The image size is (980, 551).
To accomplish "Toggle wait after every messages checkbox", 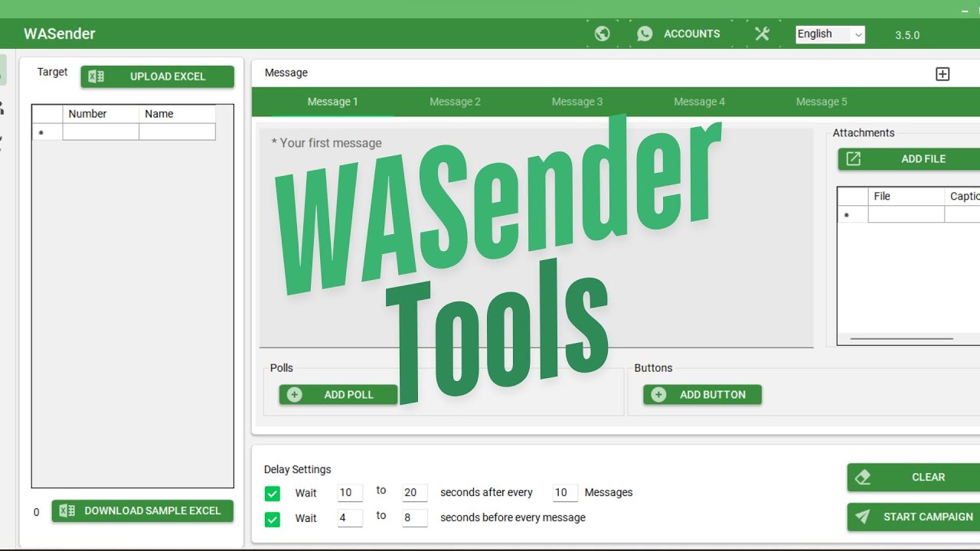I will (273, 493).
